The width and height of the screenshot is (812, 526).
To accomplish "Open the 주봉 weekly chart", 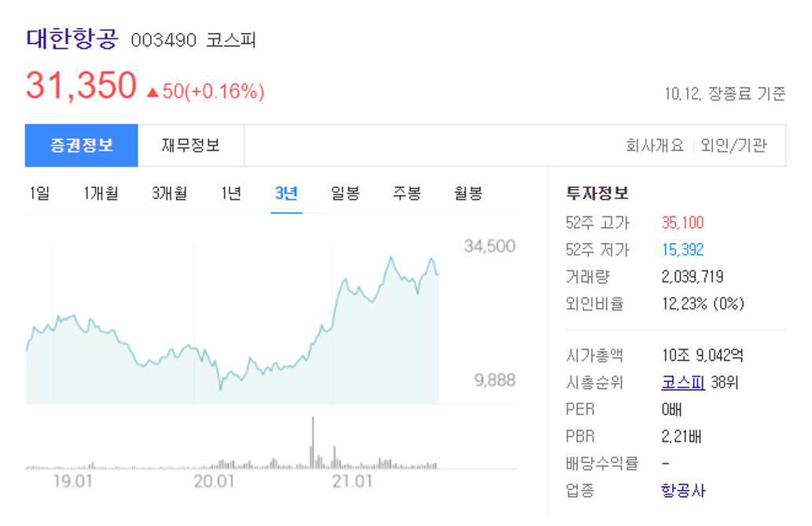I will (x=406, y=193).
